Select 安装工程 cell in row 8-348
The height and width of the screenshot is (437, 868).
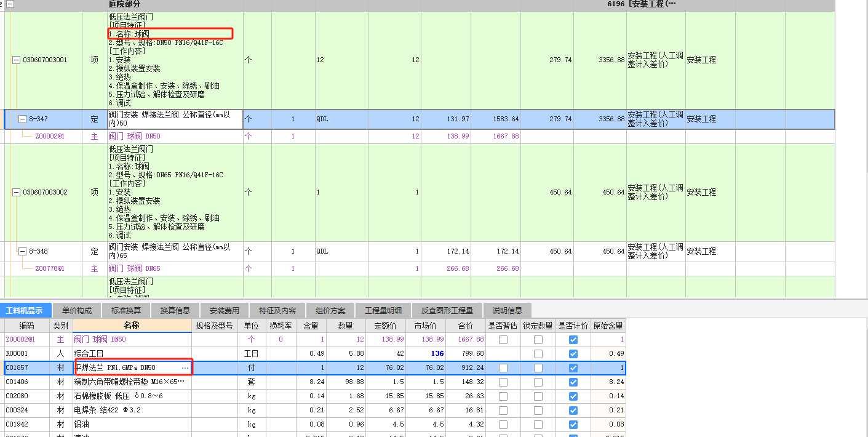tap(711, 251)
